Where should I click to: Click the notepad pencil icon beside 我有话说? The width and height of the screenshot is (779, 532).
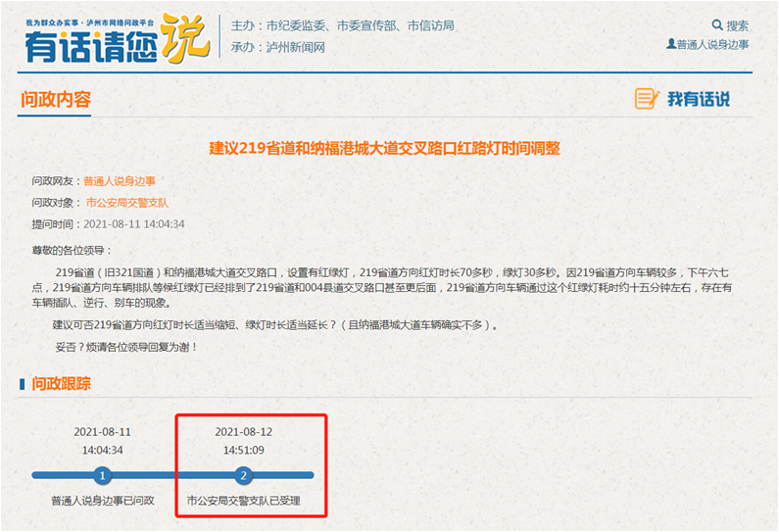pos(647,99)
